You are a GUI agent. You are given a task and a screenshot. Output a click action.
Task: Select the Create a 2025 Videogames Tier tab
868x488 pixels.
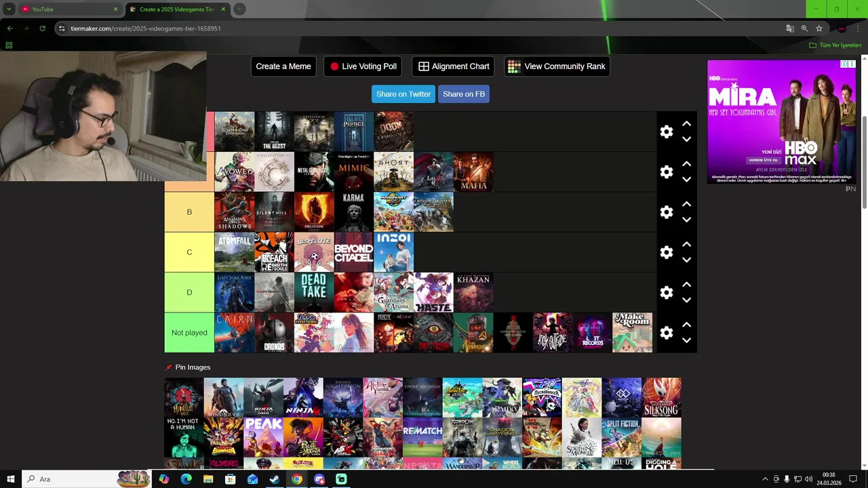[176, 9]
